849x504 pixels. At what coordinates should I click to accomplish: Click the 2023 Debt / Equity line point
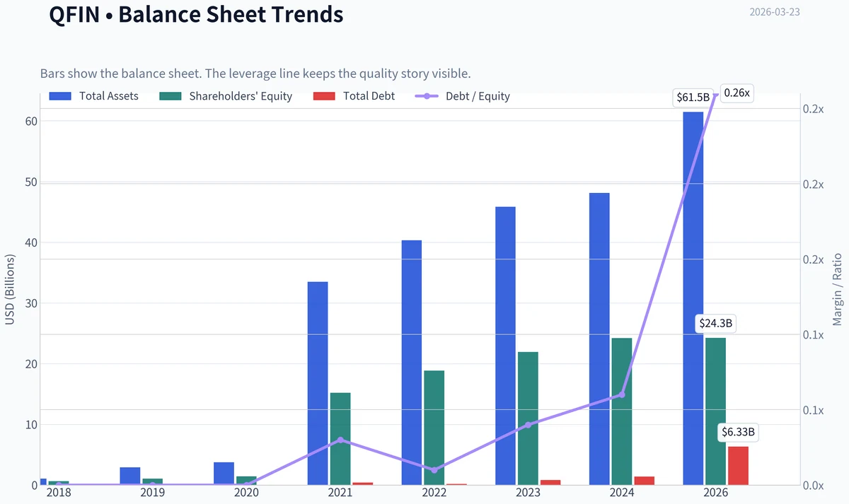528,425
